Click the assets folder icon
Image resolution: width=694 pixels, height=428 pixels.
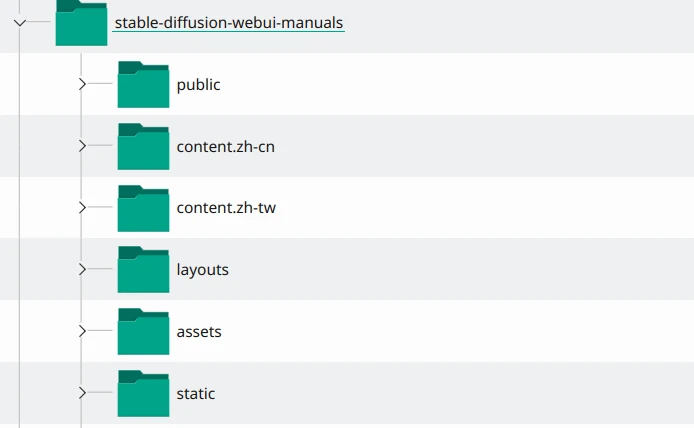143,332
